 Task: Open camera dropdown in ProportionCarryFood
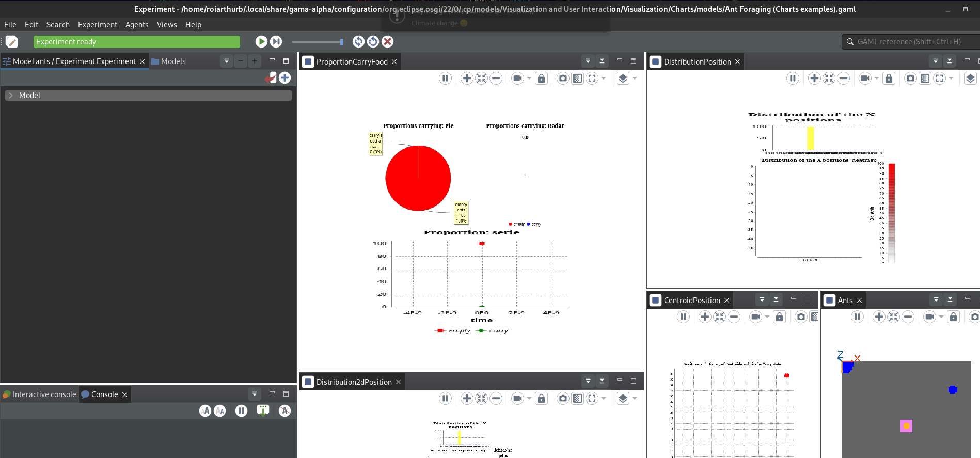tap(529, 78)
